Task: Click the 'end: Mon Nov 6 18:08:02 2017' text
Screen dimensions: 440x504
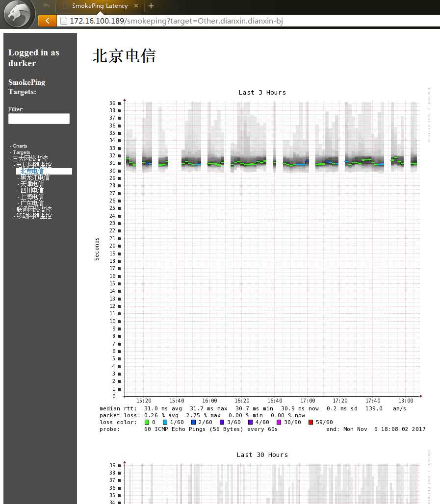Action: 376,429
